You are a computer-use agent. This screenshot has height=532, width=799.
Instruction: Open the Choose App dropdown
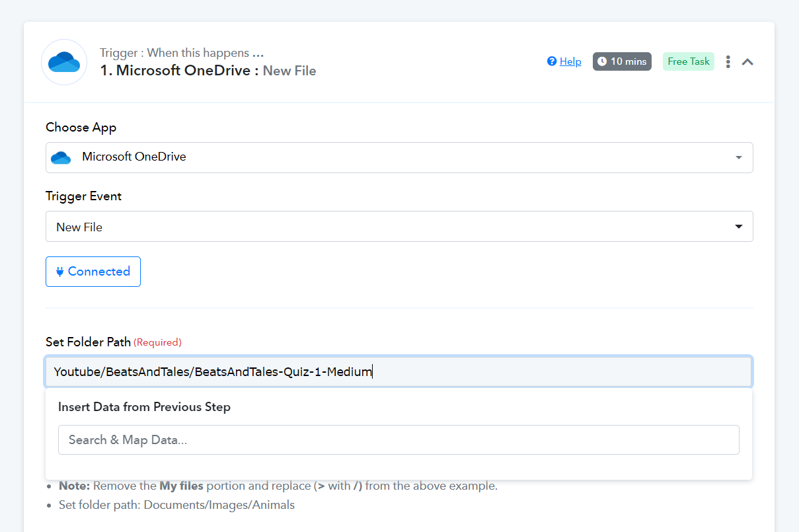(399, 157)
